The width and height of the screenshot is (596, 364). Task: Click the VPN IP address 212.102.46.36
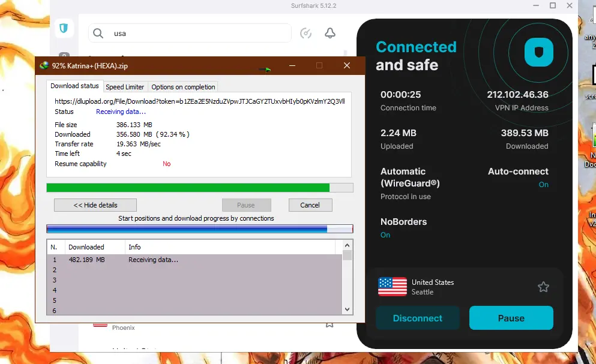517,95
